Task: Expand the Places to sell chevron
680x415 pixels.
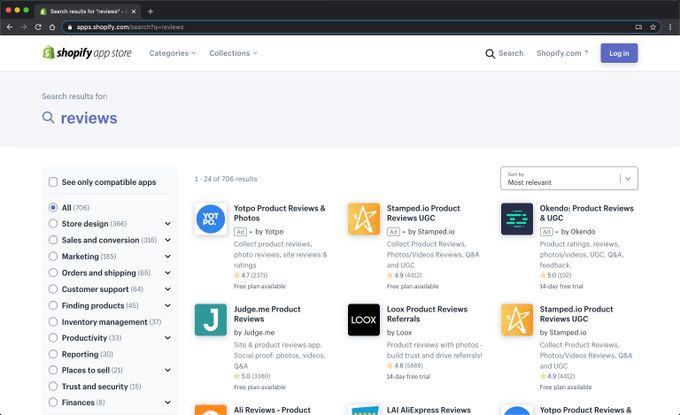Action: click(x=168, y=370)
